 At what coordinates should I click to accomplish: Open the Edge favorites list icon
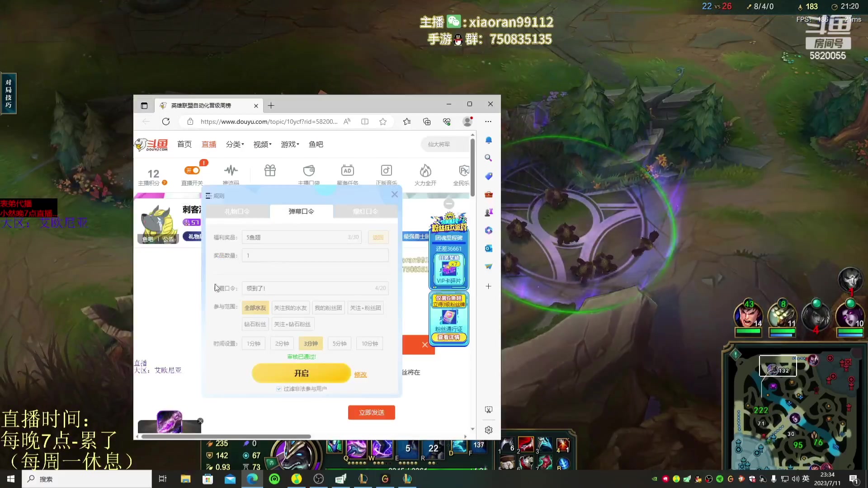point(407,122)
